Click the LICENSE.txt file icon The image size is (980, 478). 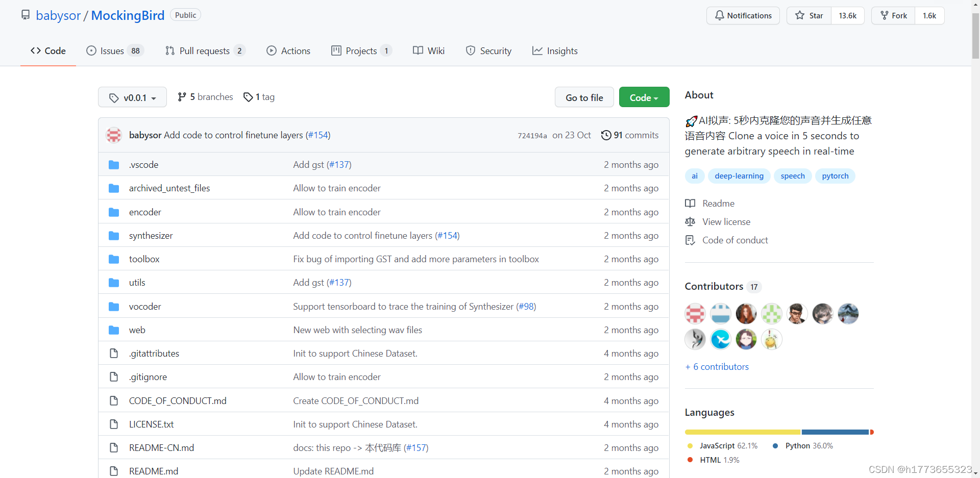(x=114, y=424)
